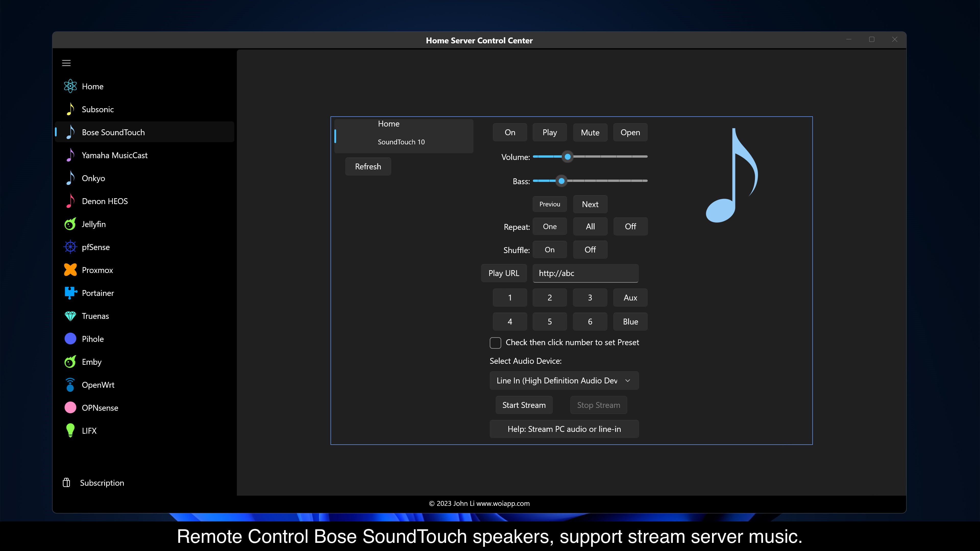The width and height of the screenshot is (980, 551).
Task: Open the Select Audio Device dropdown
Action: click(564, 381)
